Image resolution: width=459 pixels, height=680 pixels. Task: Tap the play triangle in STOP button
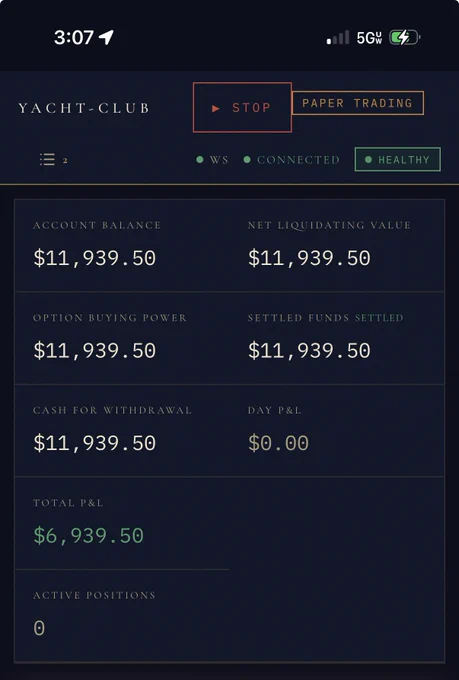[x=216, y=108]
